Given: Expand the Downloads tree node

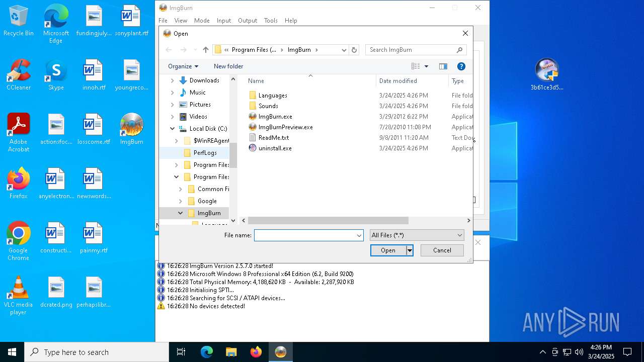Looking at the screenshot, I should coord(173,80).
